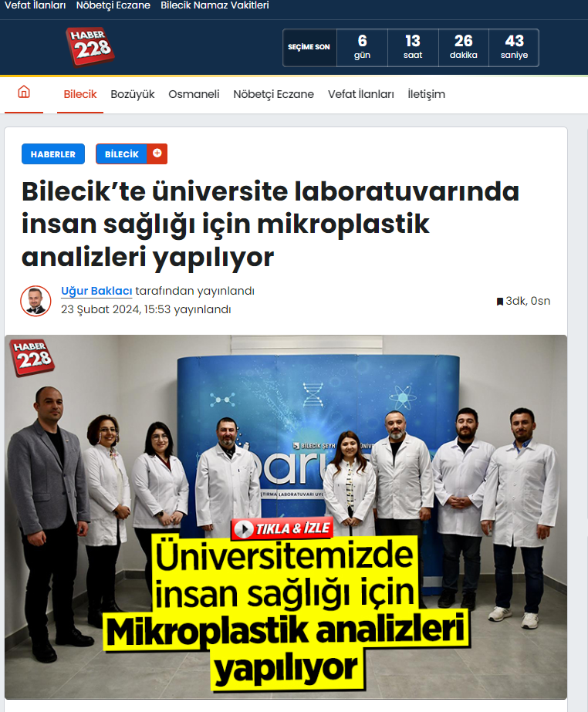Click the Haber 228 logo in header
The width and height of the screenshot is (588, 712).
tap(90, 47)
